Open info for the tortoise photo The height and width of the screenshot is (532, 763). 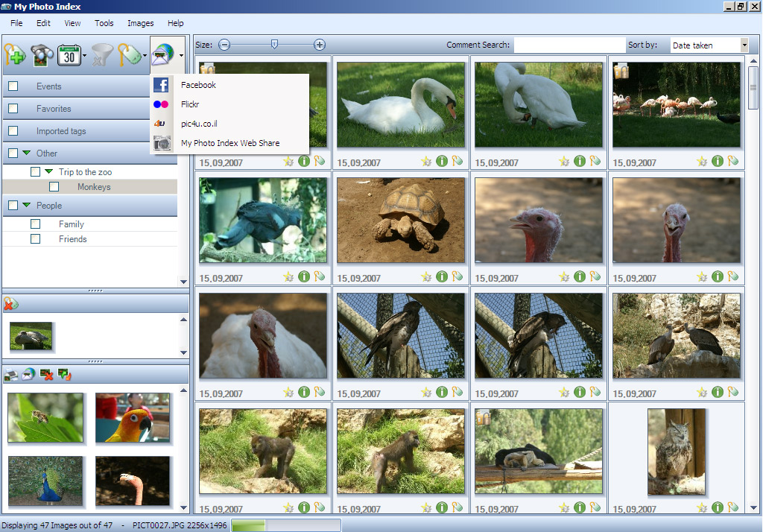442,276
